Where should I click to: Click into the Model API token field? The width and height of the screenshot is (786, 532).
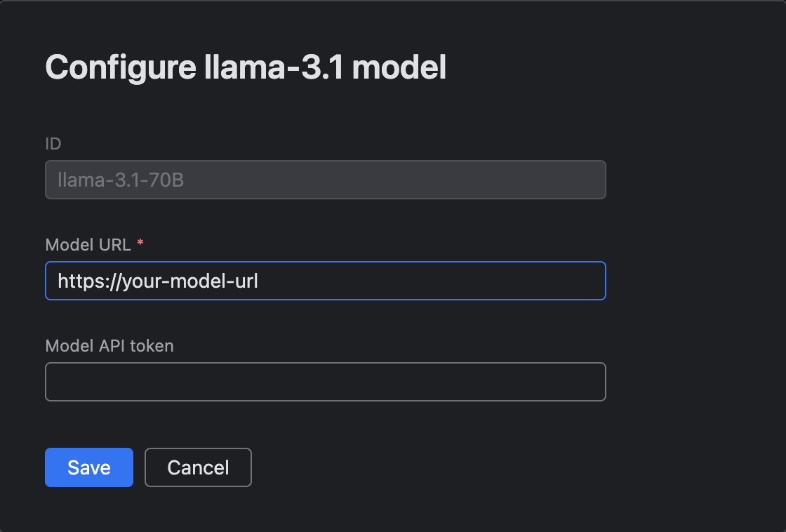click(325, 382)
